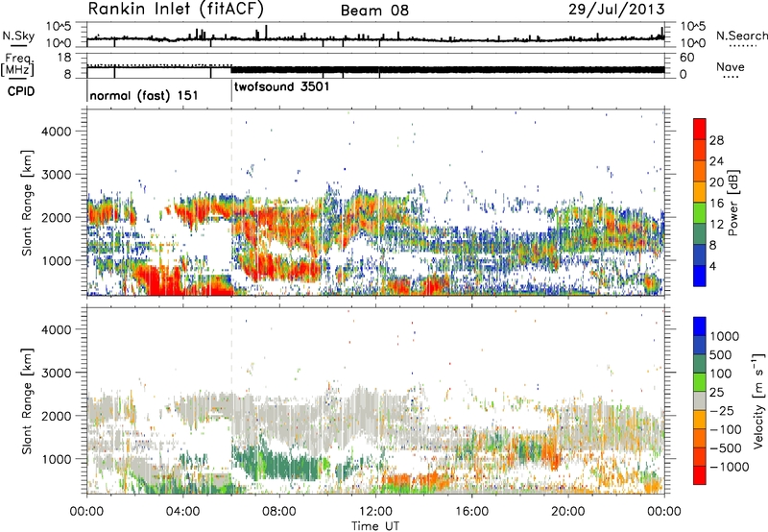Click the 'N.Search' legend label
The width and height of the screenshot is (768, 532).
(741, 36)
